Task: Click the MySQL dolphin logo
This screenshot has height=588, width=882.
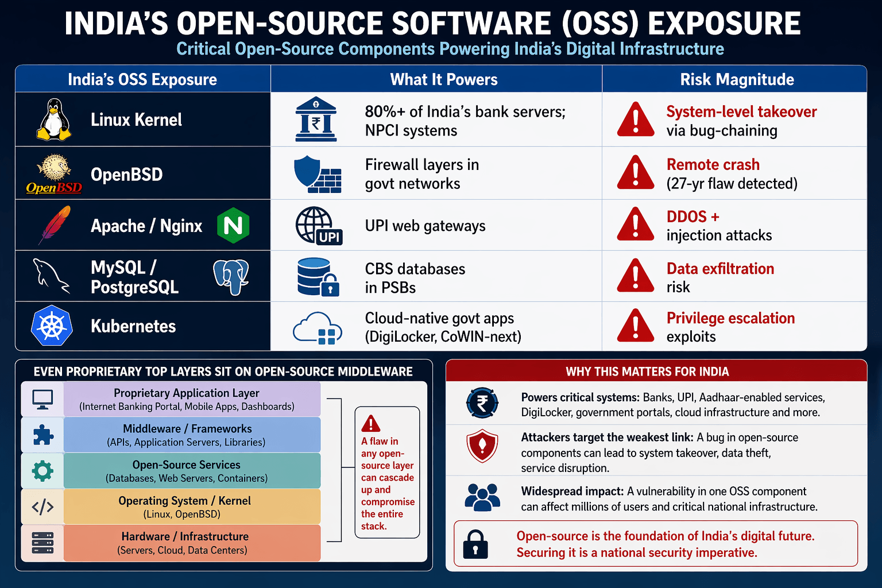Action: coord(53,276)
